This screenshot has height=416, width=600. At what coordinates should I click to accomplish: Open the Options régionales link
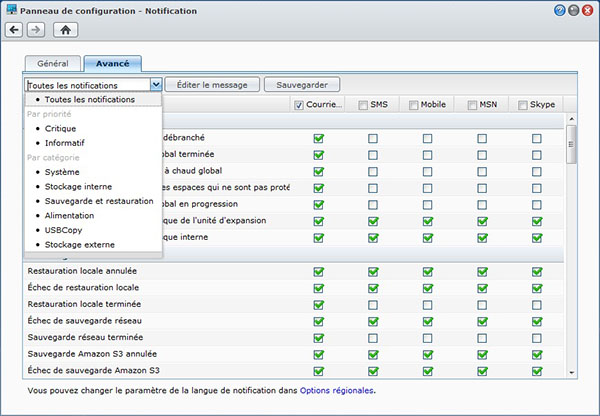pyautogui.click(x=336, y=391)
